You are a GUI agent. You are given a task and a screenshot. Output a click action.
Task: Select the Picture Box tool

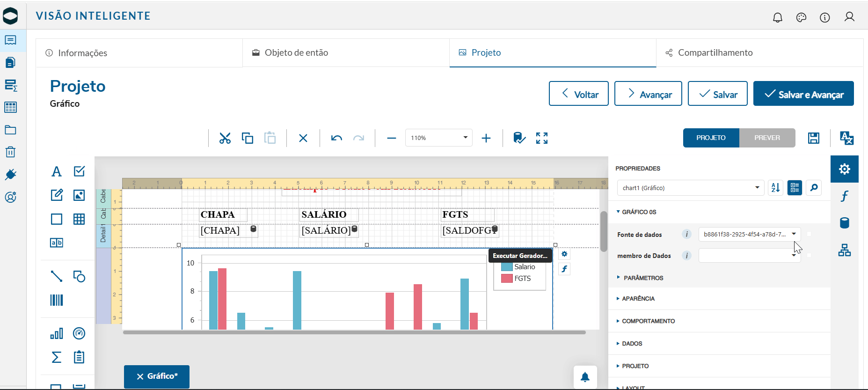click(x=79, y=195)
